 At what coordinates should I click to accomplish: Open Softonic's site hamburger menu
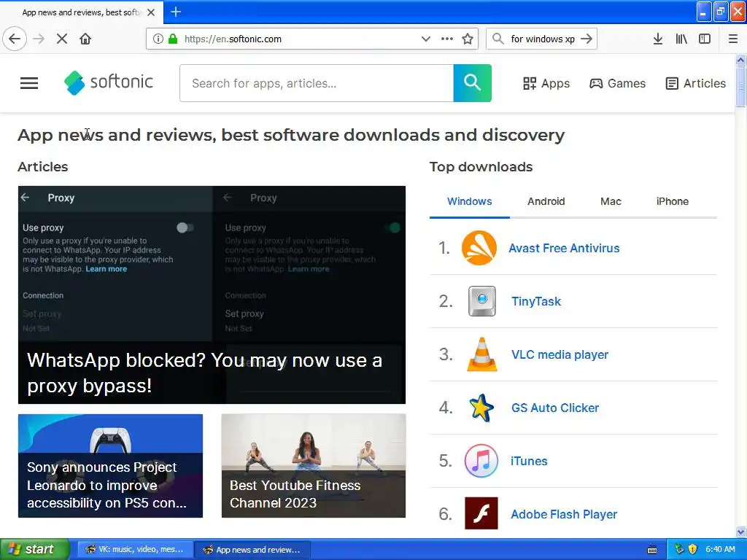[x=29, y=83]
